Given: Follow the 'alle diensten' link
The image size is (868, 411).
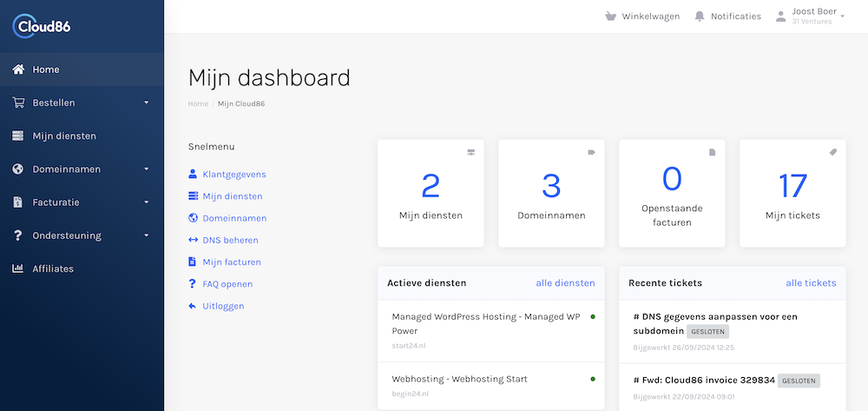Looking at the screenshot, I should (x=565, y=282).
